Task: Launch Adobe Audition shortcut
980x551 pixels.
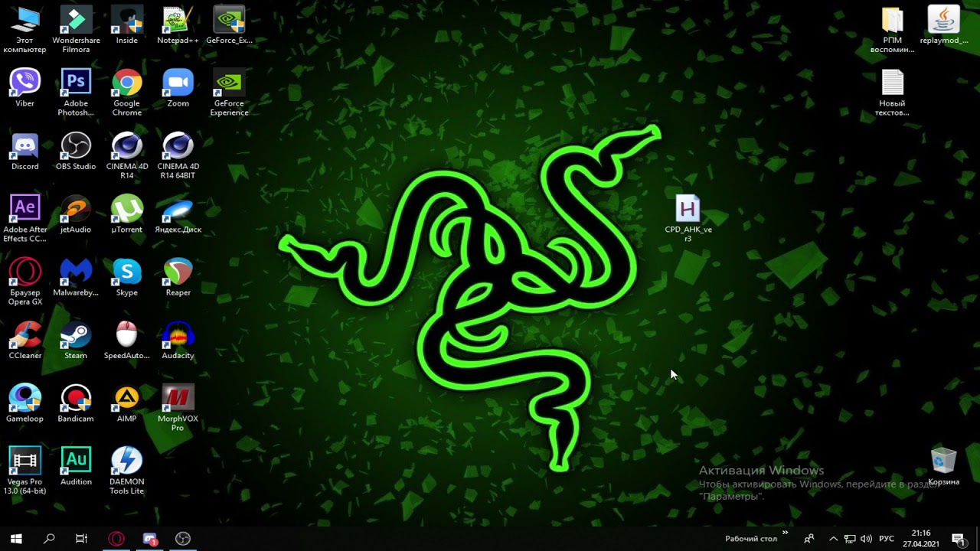Action: (x=76, y=466)
